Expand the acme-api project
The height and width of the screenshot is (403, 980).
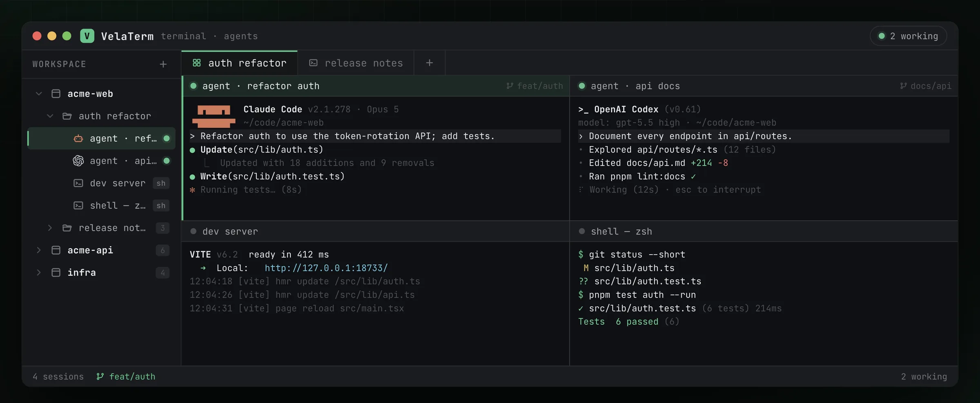pos(39,250)
